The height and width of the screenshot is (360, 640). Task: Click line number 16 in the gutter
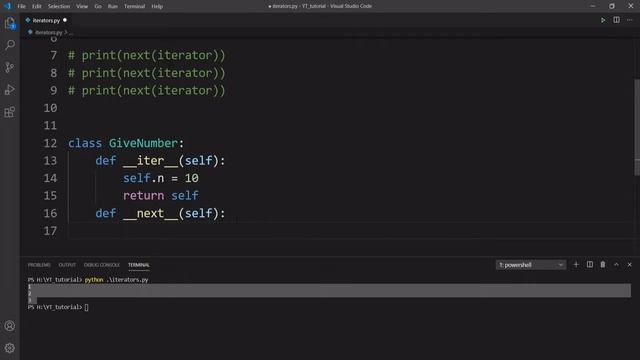click(50, 213)
